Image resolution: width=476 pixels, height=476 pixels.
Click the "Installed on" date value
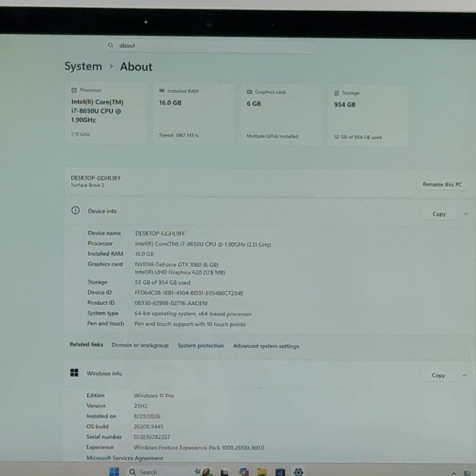(x=147, y=416)
